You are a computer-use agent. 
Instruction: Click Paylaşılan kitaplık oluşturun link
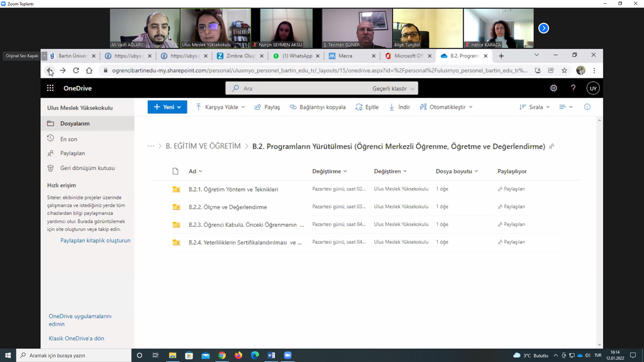[x=95, y=241]
